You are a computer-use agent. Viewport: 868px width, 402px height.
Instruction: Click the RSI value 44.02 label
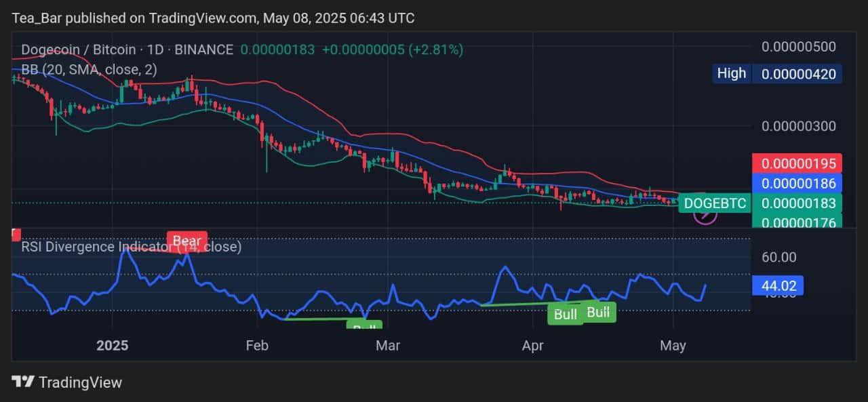point(778,285)
